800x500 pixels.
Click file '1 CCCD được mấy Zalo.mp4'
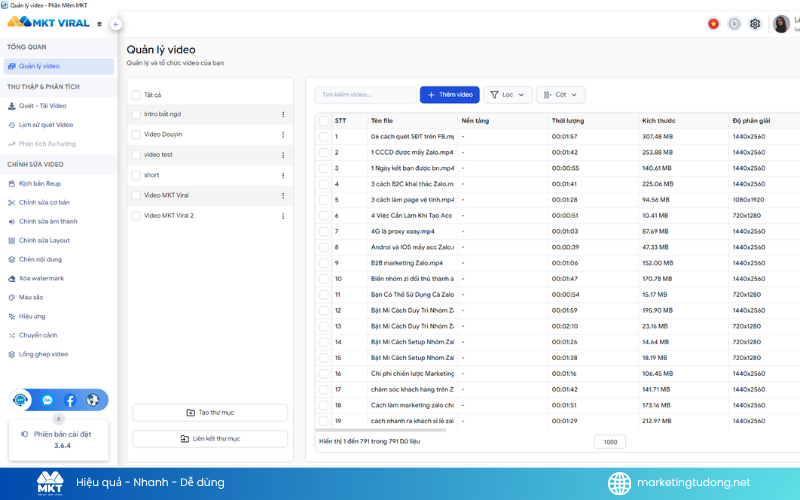pyautogui.click(x=412, y=153)
